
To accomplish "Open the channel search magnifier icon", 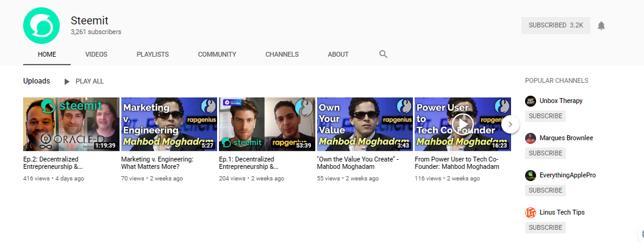I will click(x=383, y=54).
